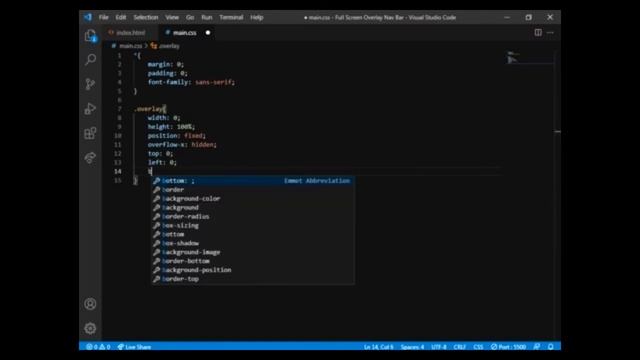
Task: Open the Manage gear icon
Action: pos(90,328)
